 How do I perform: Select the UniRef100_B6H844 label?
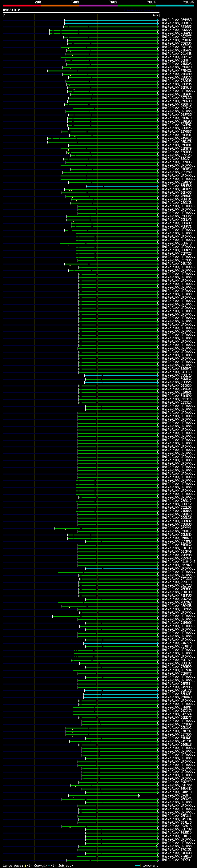177,61
